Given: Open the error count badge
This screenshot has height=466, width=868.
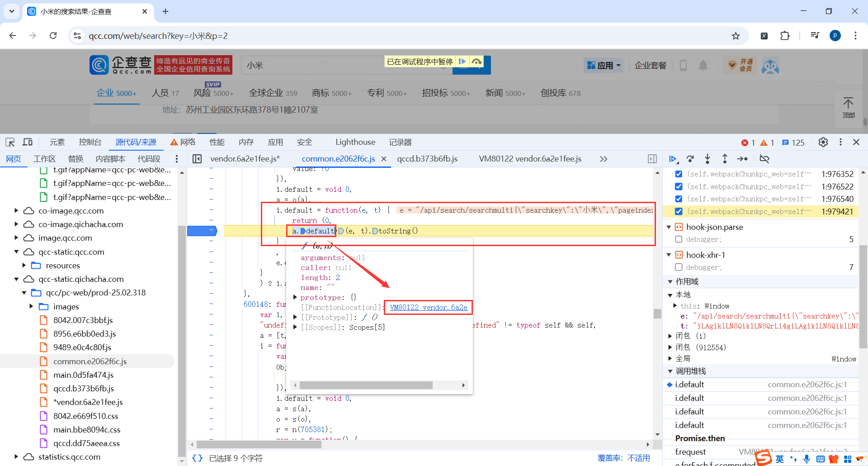Looking at the screenshot, I should tap(748, 143).
